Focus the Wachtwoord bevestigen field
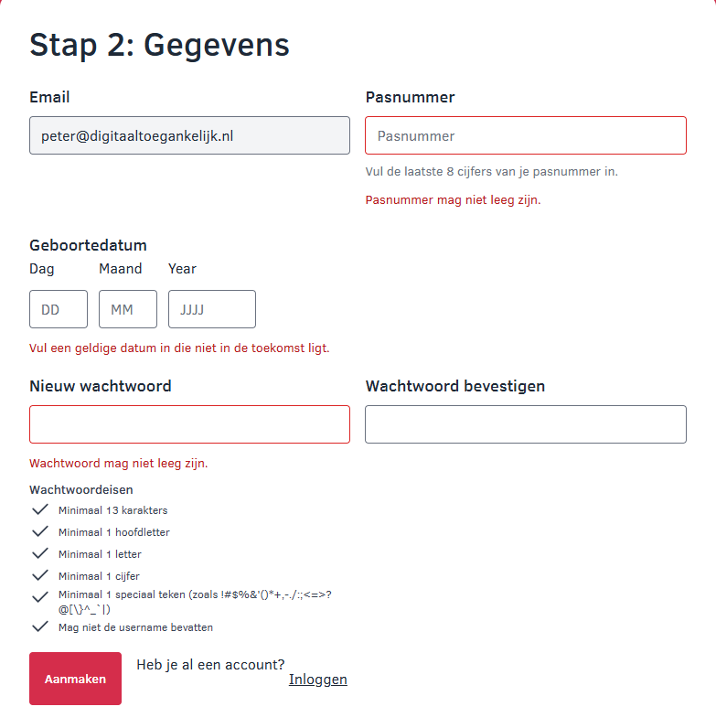Viewport: 716px width, 728px height. [x=526, y=424]
